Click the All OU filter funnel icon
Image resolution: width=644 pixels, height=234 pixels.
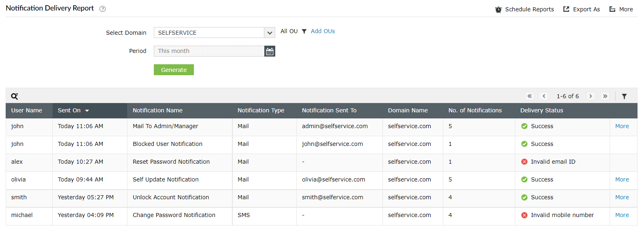pyautogui.click(x=304, y=32)
